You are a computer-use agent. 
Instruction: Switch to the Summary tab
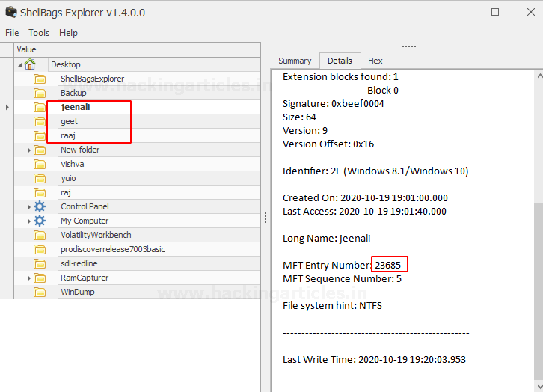click(x=295, y=61)
